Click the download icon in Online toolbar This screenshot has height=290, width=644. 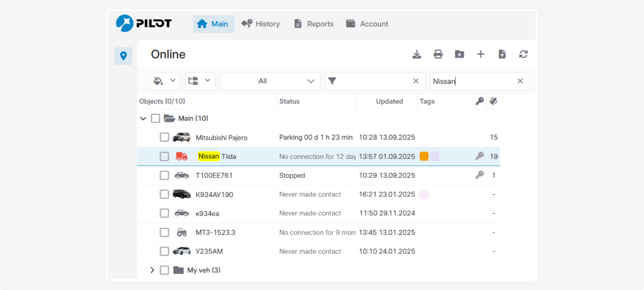coord(416,54)
